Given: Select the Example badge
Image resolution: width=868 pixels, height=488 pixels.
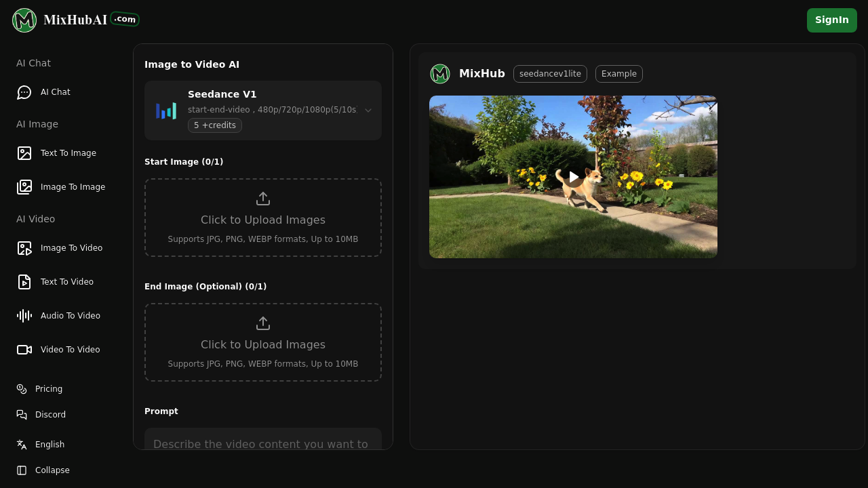Looking at the screenshot, I should pyautogui.click(x=618, y=74).
